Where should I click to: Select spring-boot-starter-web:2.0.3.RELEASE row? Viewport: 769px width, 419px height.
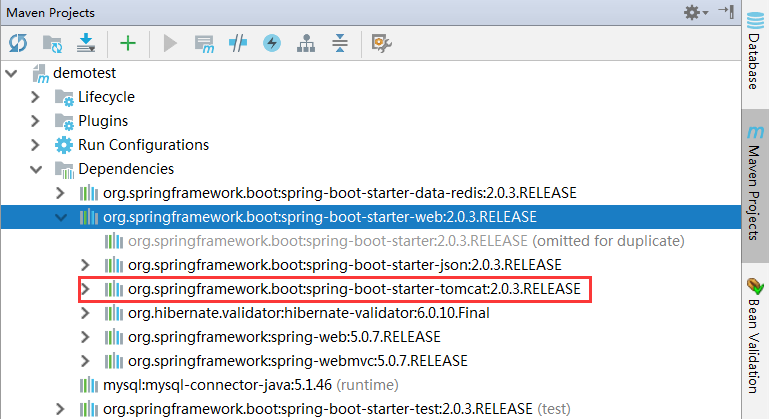[x=371, y=217]
